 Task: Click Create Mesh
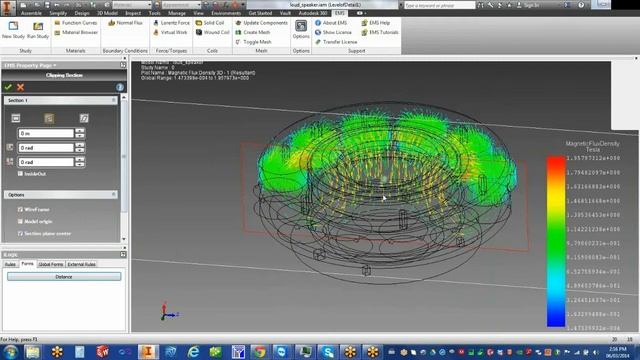tap(253, 32)
